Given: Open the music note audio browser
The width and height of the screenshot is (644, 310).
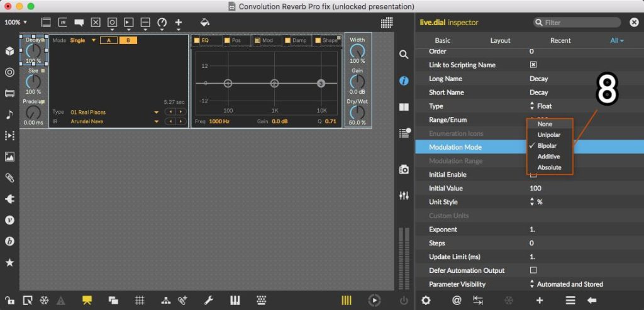Looking at the screenshot, I should [x=9, y=114].
